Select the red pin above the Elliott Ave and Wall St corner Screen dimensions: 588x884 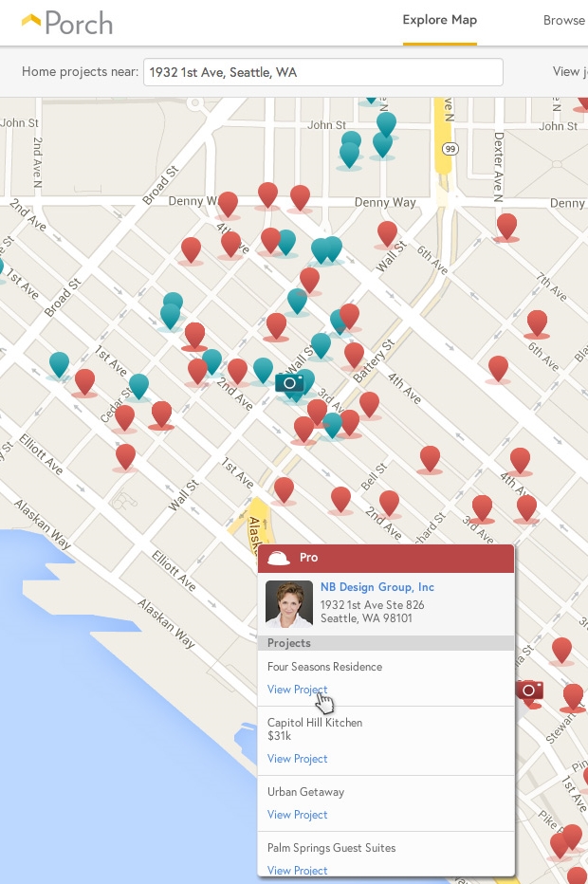click(125, 455)
